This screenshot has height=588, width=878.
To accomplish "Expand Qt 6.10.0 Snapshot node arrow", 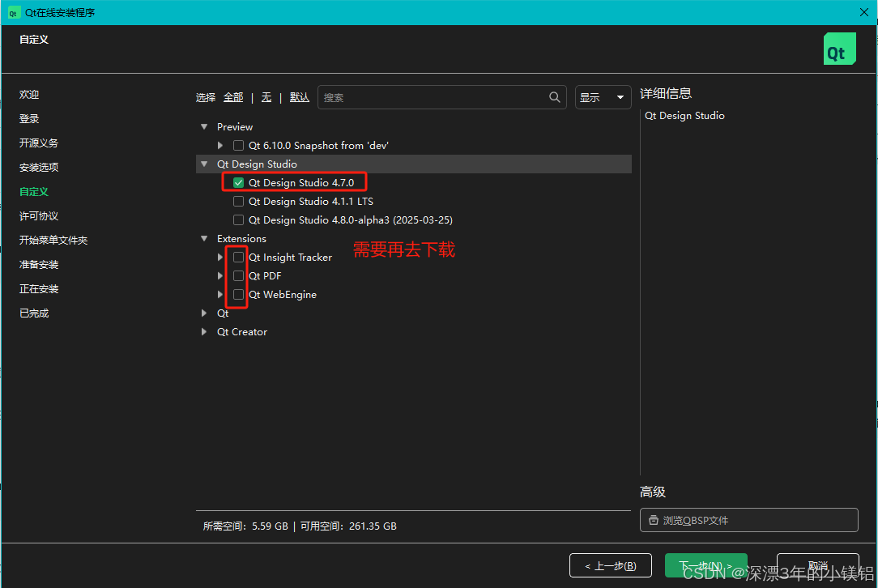I will (220, 146).
